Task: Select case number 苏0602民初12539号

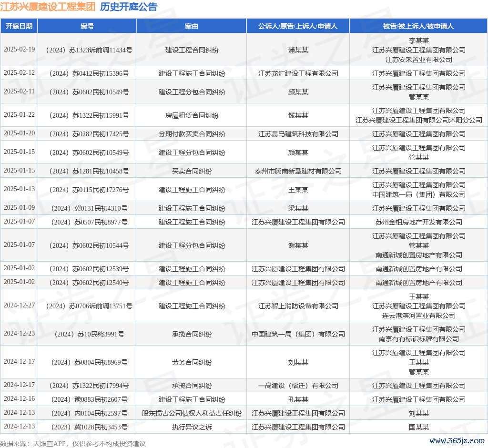Action: coord(89,269)
